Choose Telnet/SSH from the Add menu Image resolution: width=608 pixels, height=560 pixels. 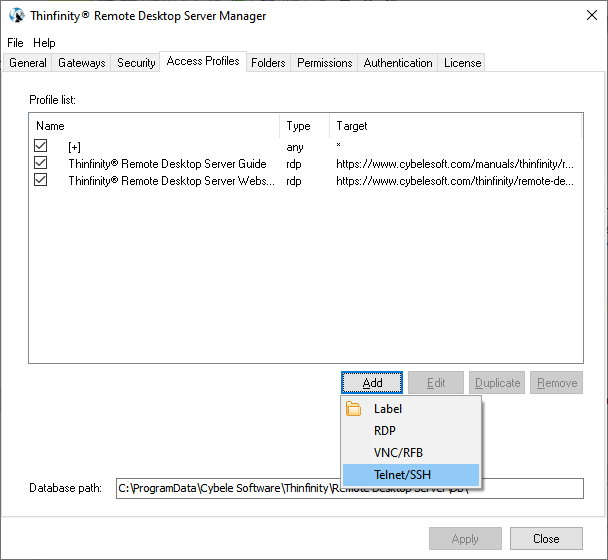coord(411,475)
